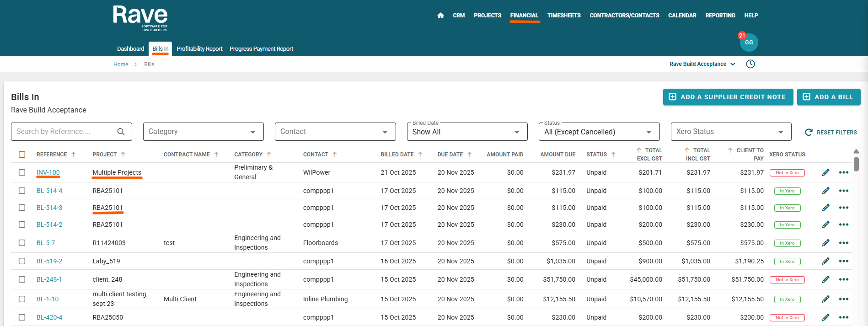The height and width of the screenshot is (326, 868).
Task: Click the GG user avatar
Action: [749, 43]
